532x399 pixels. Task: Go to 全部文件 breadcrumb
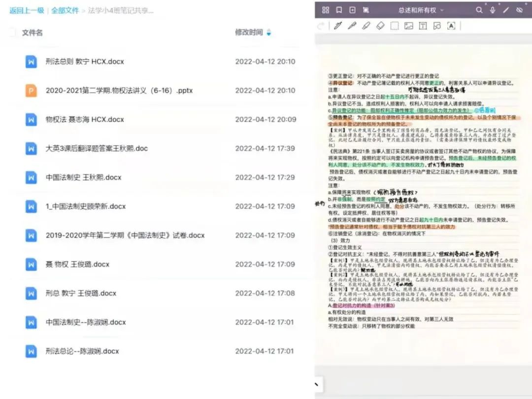point(65,10)
